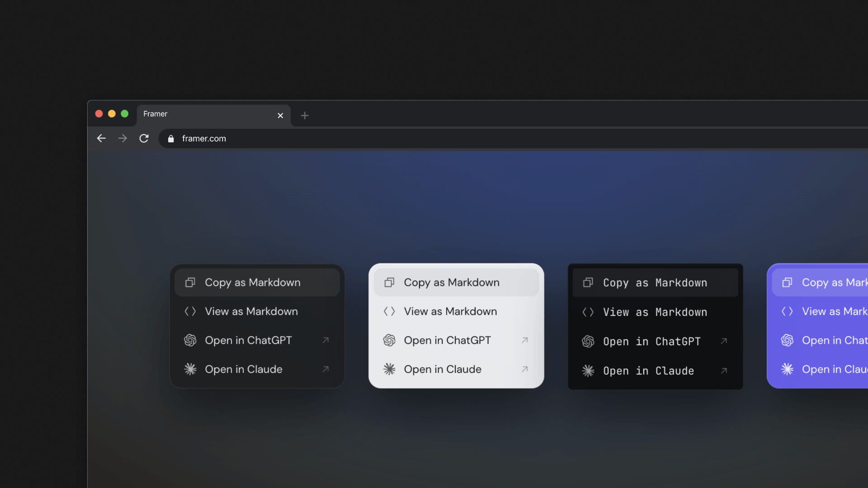
Task: Click the Claude external arrow in monospace black menu
Action: [724, 371]
